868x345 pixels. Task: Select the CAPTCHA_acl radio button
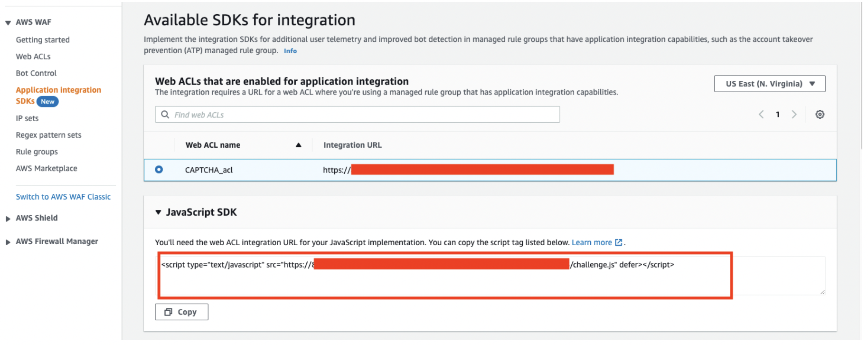159,170
